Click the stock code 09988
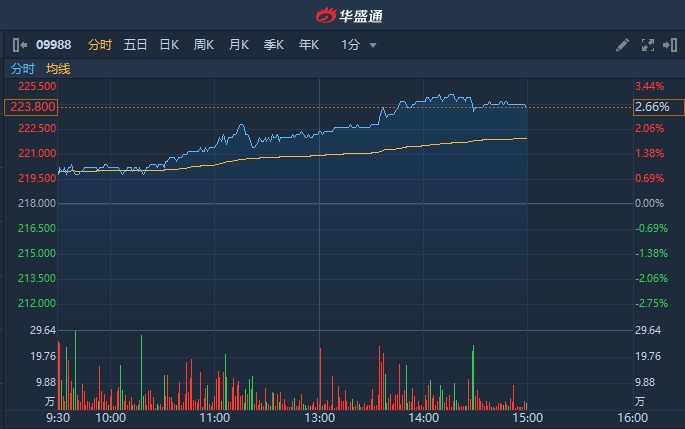Image resolution: width=685 pixels, height=429 pixels. pyautogui.click(x=53, y=45)
